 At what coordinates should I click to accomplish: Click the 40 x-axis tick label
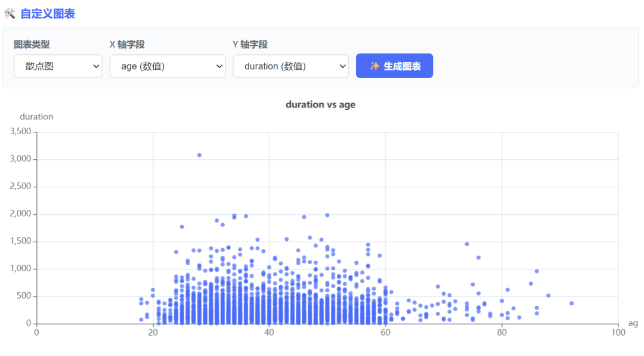(x=269, y=333)
